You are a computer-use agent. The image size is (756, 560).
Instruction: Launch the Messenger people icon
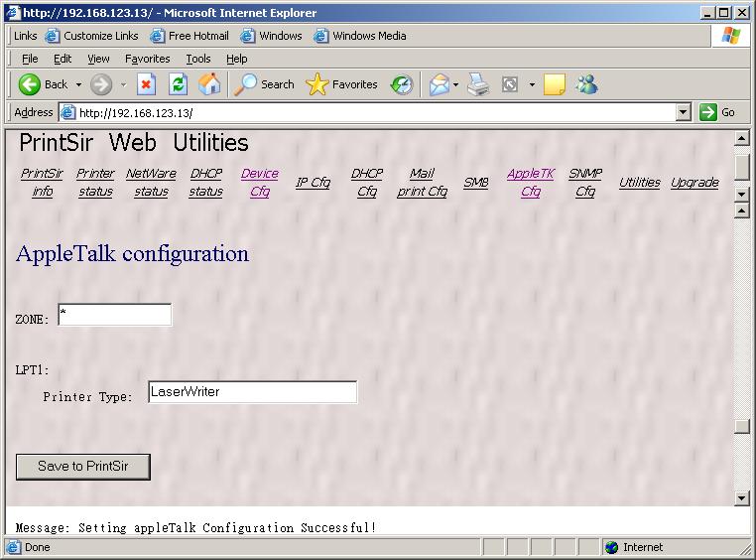pos(586,84)
